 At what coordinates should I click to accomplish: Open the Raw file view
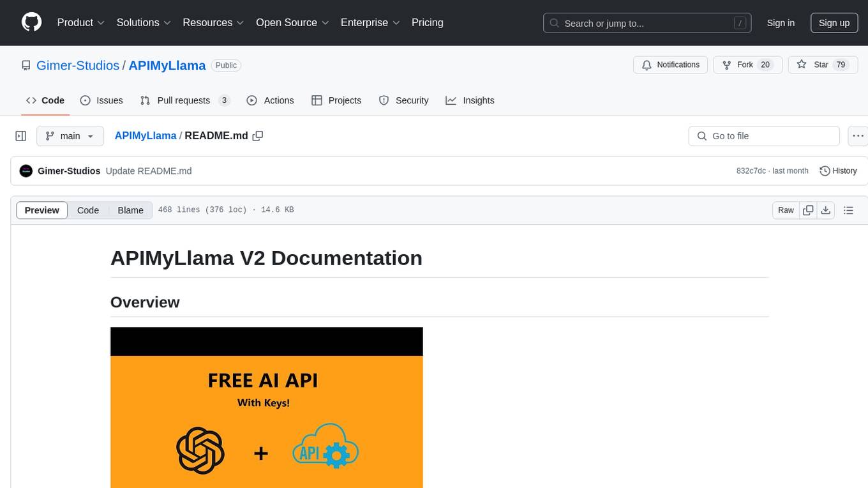[786, 210]
